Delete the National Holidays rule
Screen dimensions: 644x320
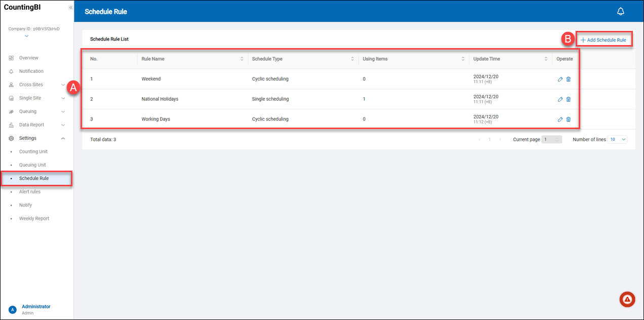pos(568,99)
